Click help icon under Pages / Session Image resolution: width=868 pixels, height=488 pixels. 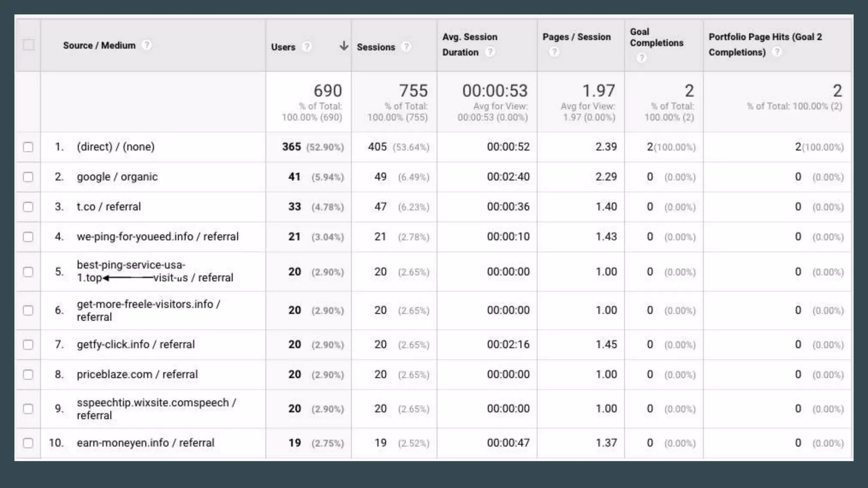click(554, 52)
